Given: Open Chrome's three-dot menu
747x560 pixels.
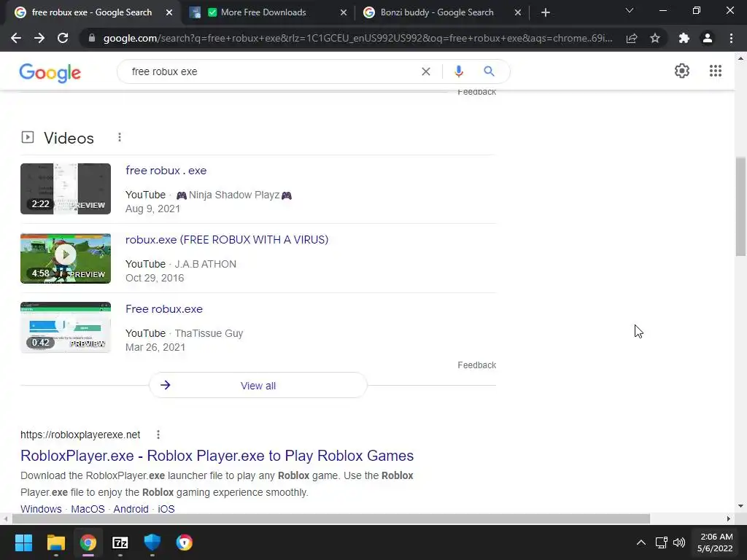Looking at the screenshot, I should click(x=731, y=38).
